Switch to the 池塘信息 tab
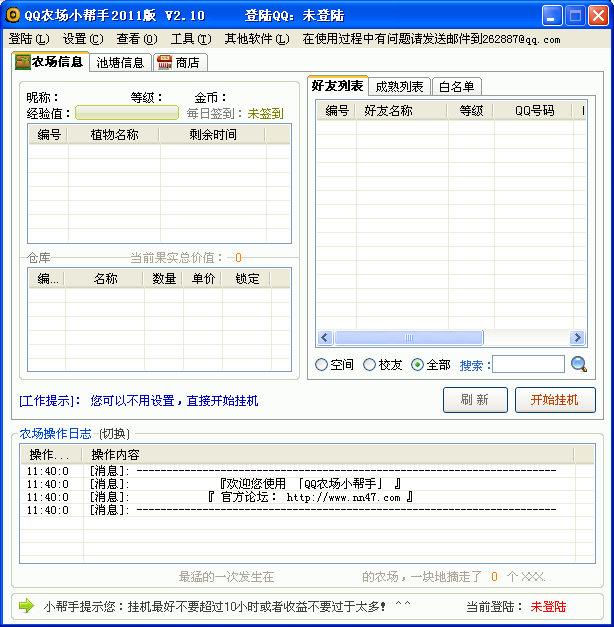 tap(120, 63)
